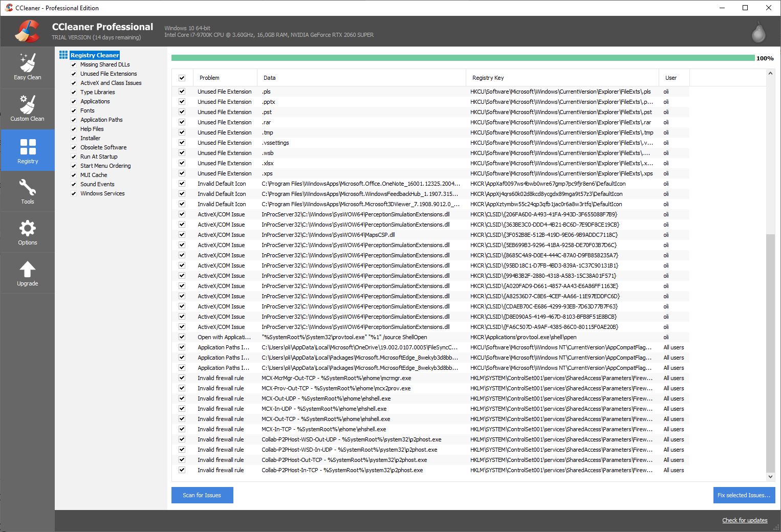Click CCleaner title bar app icon

(x=9, y=8)
